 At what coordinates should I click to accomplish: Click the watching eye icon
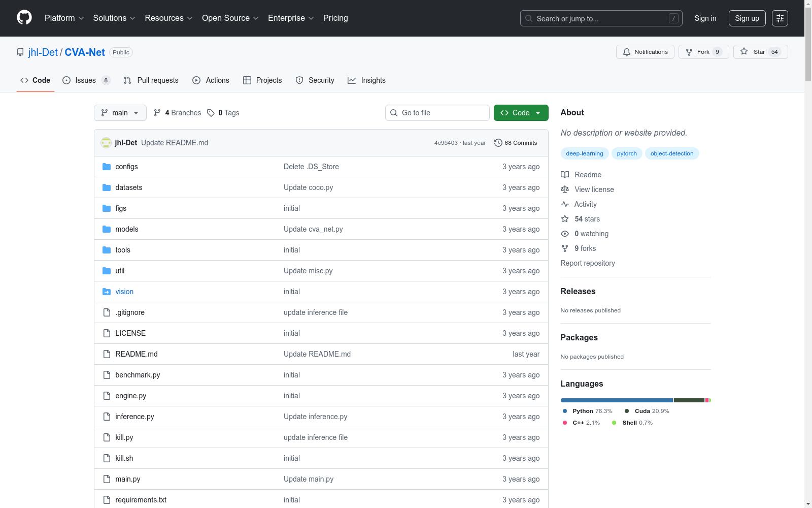[x=565, y=234]
